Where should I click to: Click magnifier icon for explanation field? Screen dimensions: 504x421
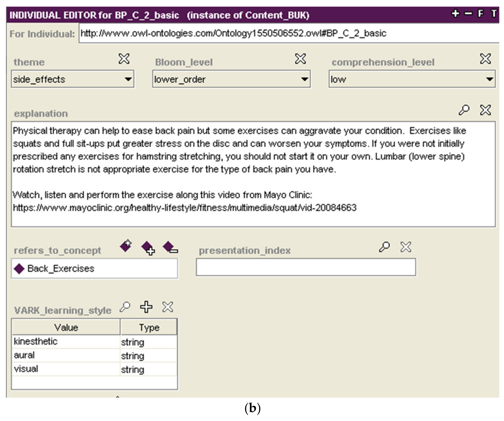pyautogui.click(x=464, y=110)
